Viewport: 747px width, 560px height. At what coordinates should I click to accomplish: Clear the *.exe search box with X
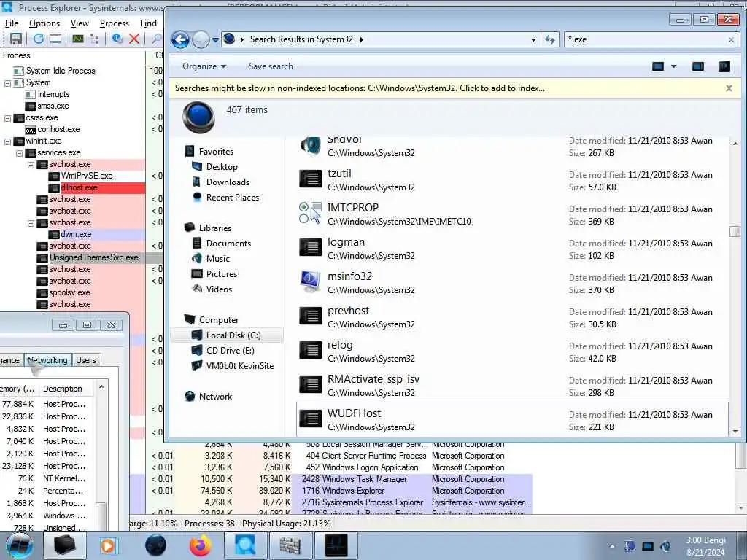pyautogui.click(x=731, y=40)
